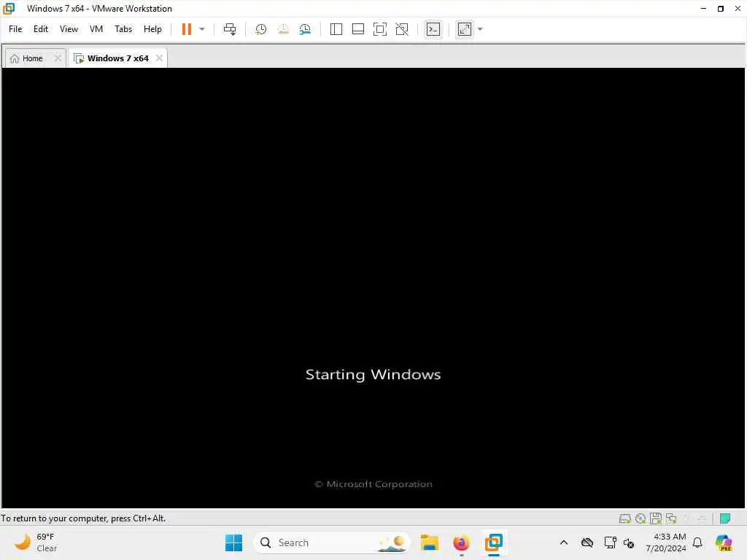
Task: Click the greyed-out USB controller status icon
Action: tap(701, 518)
